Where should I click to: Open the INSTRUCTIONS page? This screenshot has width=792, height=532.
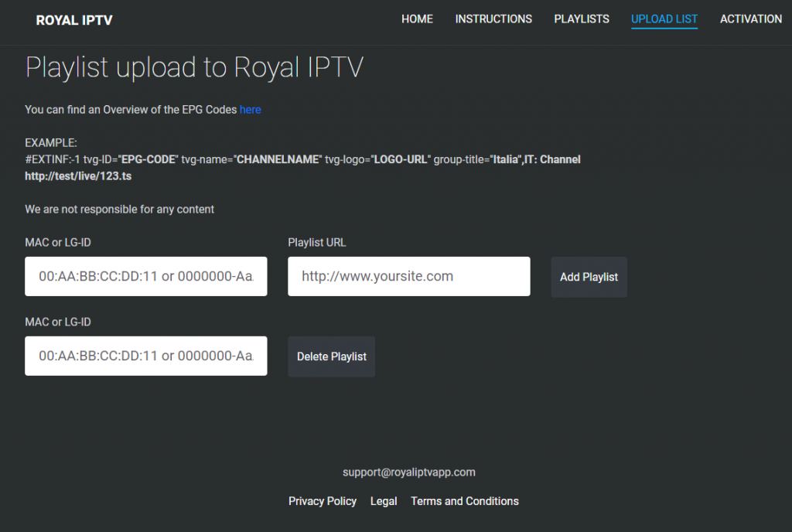[493, 19]
